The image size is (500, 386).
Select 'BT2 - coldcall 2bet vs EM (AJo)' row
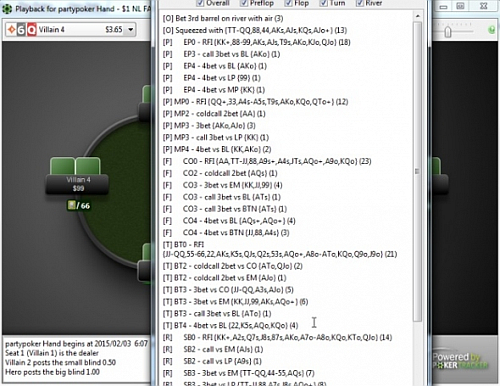[225, 278]
